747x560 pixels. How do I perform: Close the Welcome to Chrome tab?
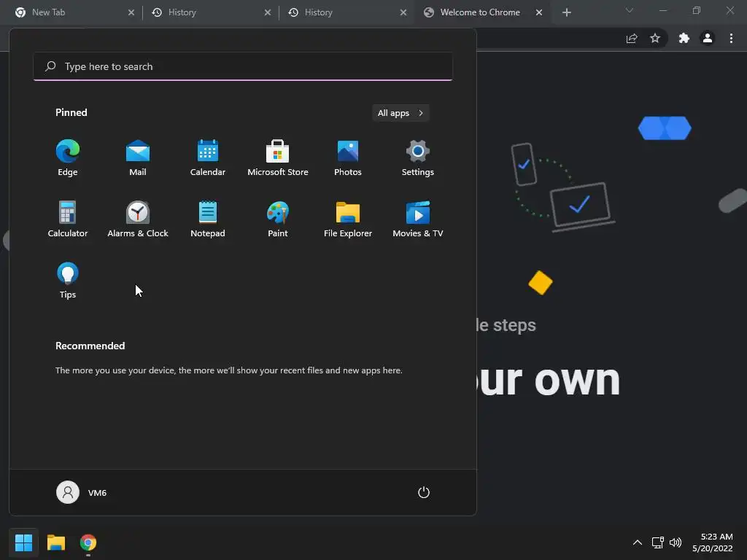point(539,12)
